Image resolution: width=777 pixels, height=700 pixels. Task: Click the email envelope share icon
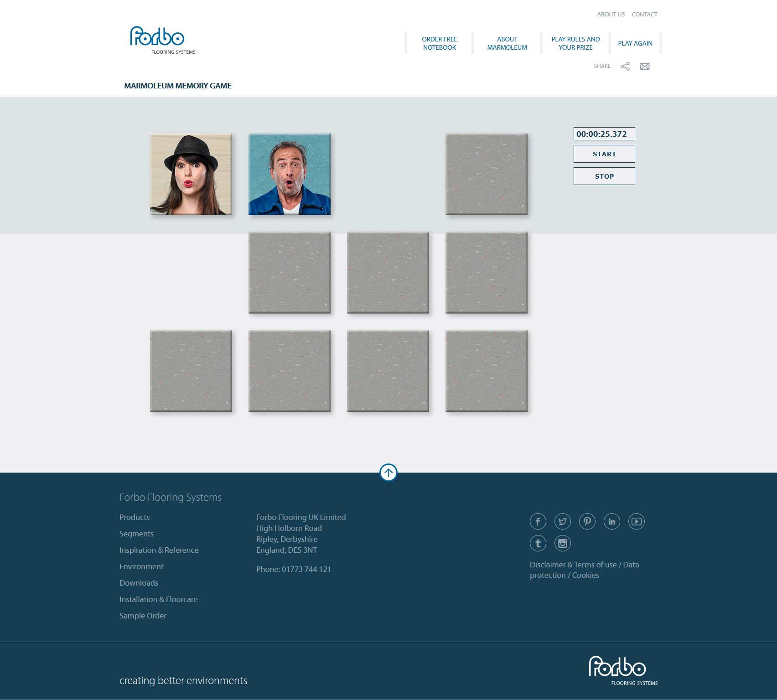click(x=644, y=67)
